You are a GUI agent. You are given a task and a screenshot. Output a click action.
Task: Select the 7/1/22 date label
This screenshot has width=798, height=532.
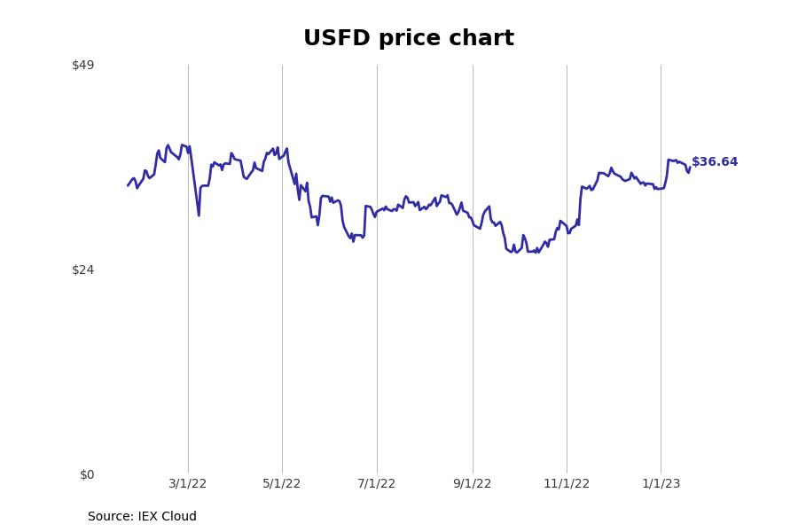coord(377,483)
